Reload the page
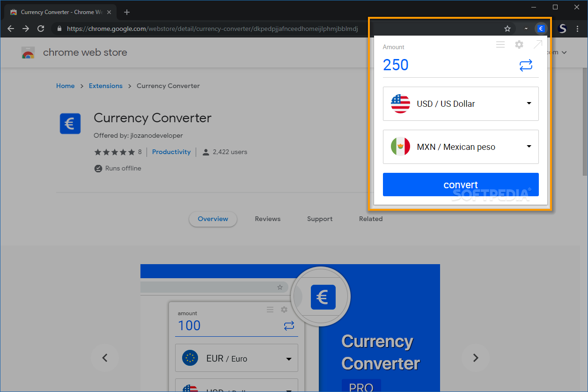 tap(41, 29)
